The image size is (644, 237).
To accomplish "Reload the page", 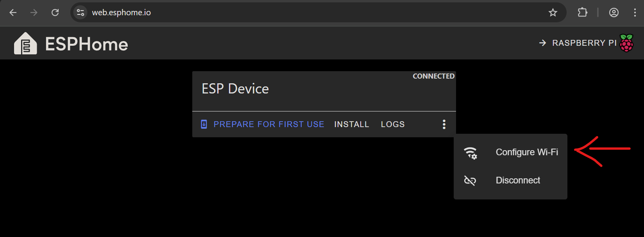I will pyautogui.click(x=55, y=13).
